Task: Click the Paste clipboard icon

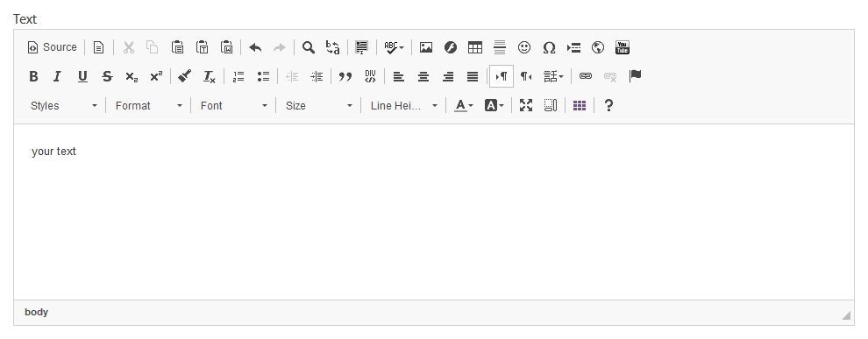Action: 177,47
